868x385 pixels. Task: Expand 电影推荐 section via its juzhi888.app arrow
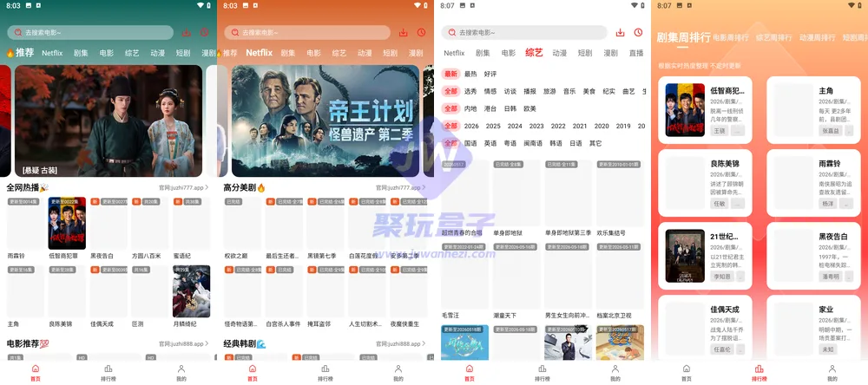click(x=207, y=343)
